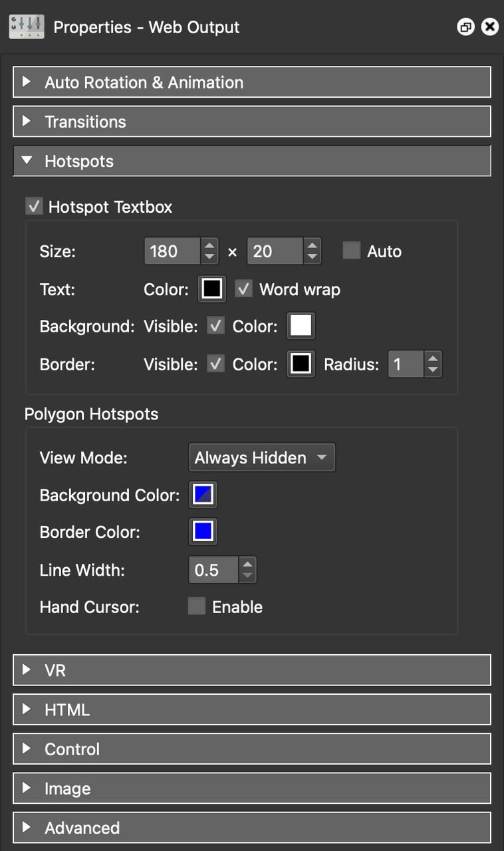This screenshot has width=504, height=851.
Task: Click the Size width field showing 180
Action: point(172,251)
